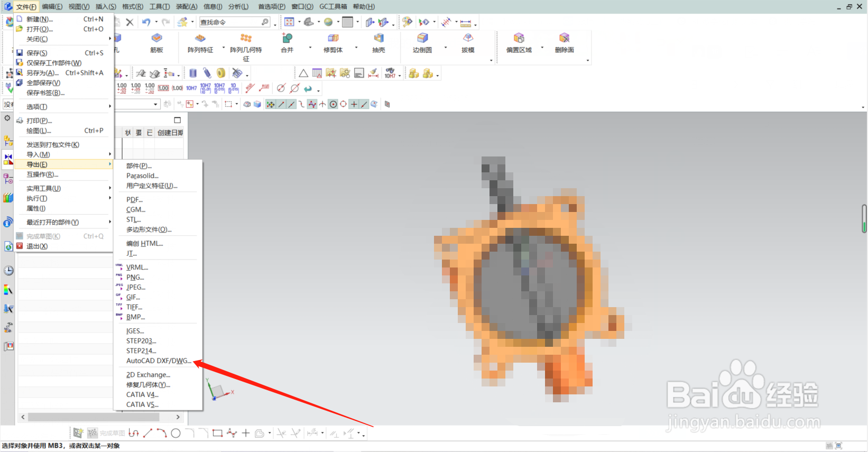Choose AutoCAD DXF/DWG... export option
The image size is (868, 452).
click(159, 361)
